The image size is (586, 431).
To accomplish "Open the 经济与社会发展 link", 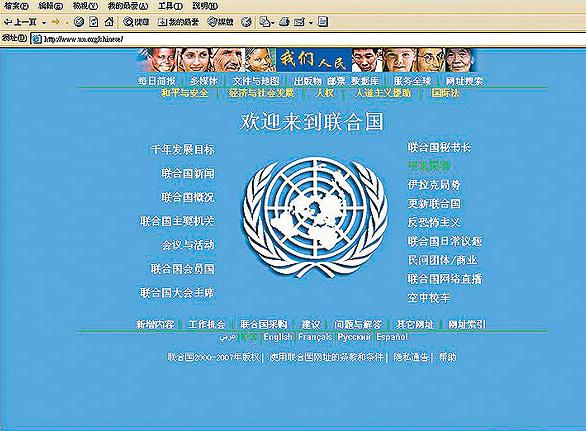I will (x=262, y=93).
